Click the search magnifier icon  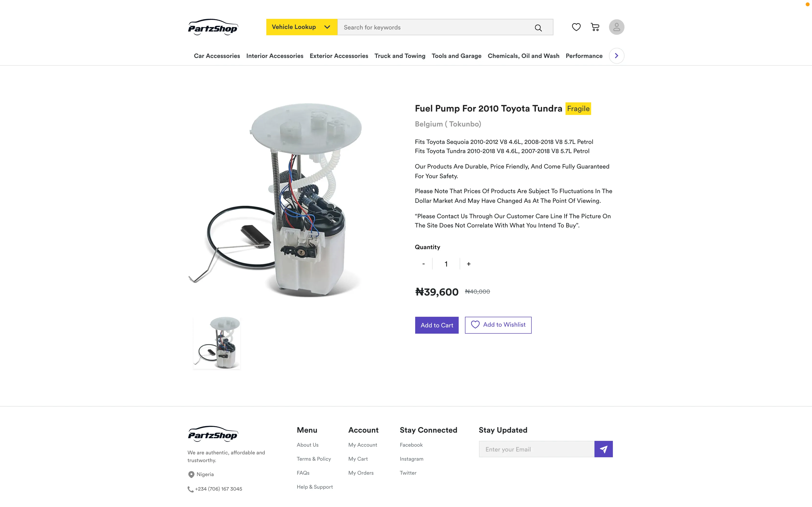[x=538, y=28]
